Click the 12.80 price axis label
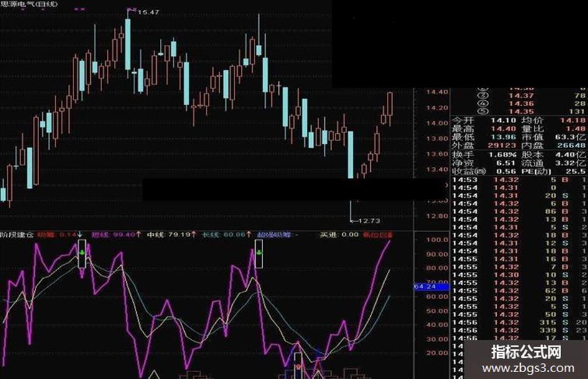Image resolution: width=588 pixels, height=379 pixels. point(437,216)
